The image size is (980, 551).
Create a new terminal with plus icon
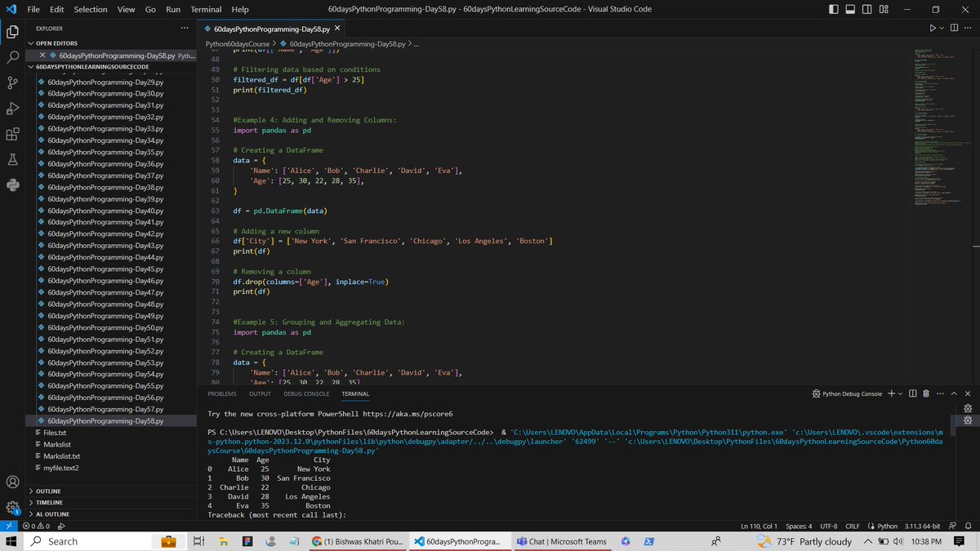click(891, 393)
